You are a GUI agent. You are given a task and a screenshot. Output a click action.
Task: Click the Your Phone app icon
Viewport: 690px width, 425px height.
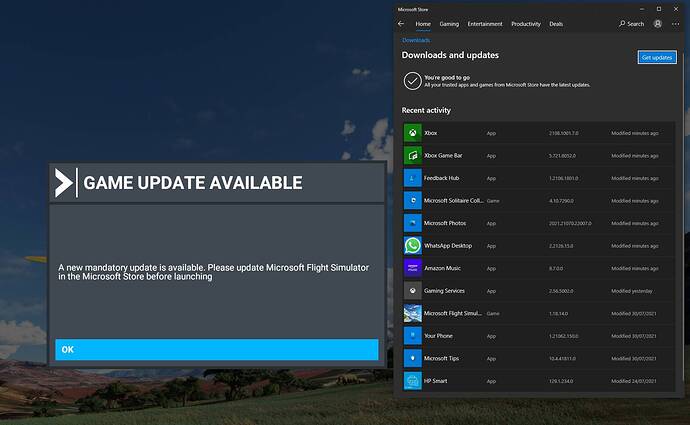412,336
